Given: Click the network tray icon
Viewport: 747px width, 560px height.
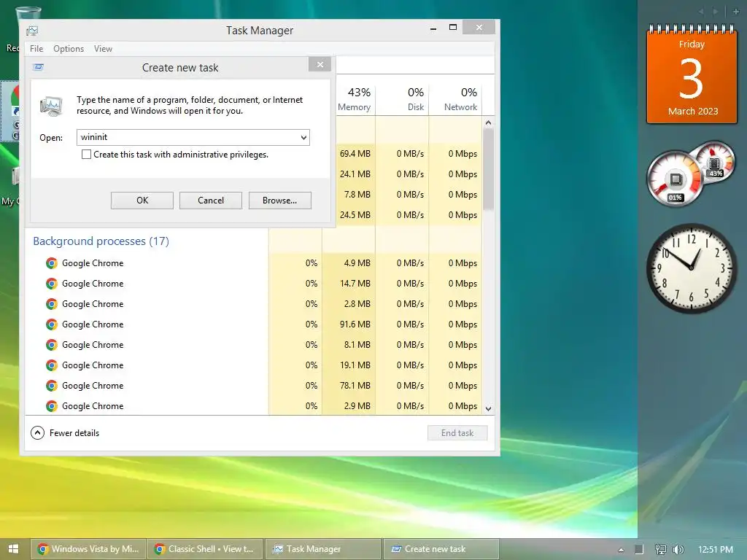Looking at the screenshot, I should click(x=660, y=550).
